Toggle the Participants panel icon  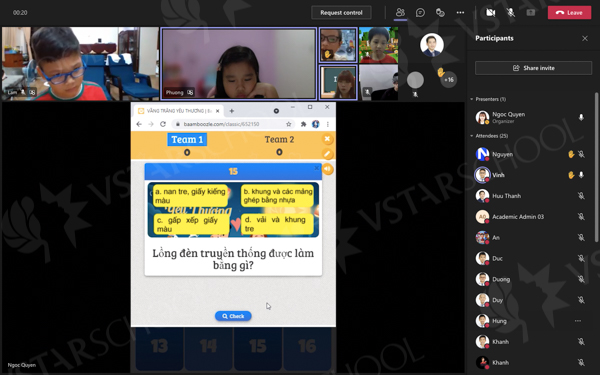(x=400, y=13)
